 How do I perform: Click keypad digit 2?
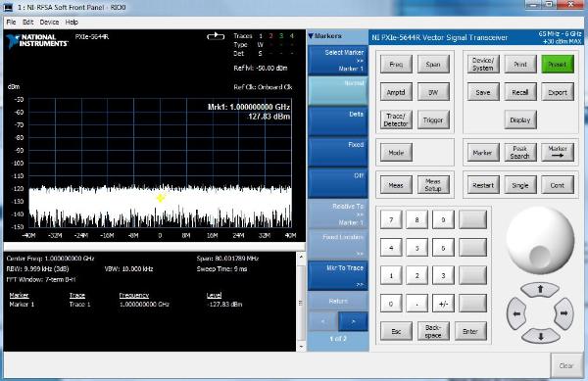pos(416,275)
